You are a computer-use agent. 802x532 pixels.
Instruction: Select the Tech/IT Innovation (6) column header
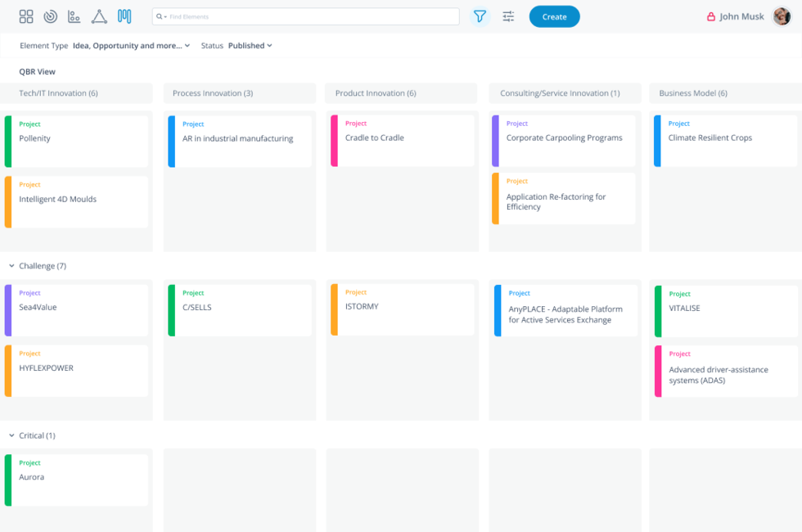(x=76, y=93)
